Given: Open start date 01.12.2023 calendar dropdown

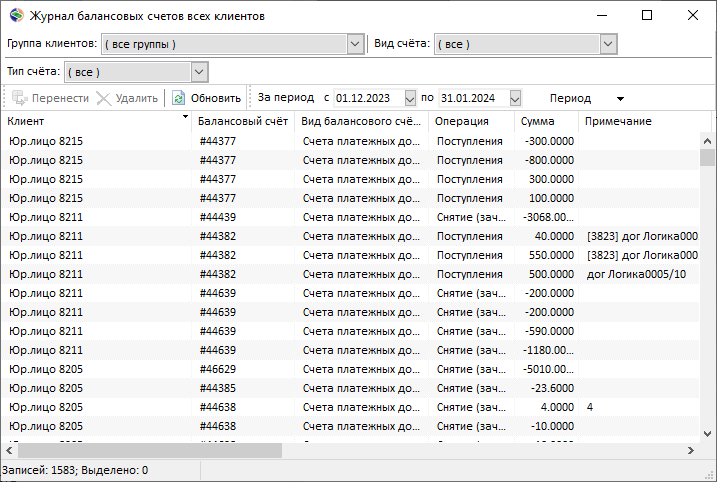Looking at the screenshot, I should (410, 98).
